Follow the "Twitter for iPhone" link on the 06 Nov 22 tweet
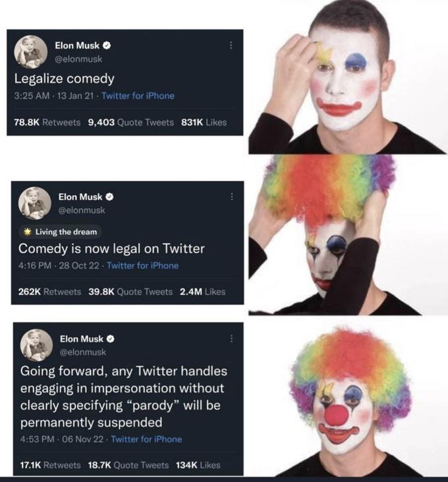The image size is (448, 482). 146,439
